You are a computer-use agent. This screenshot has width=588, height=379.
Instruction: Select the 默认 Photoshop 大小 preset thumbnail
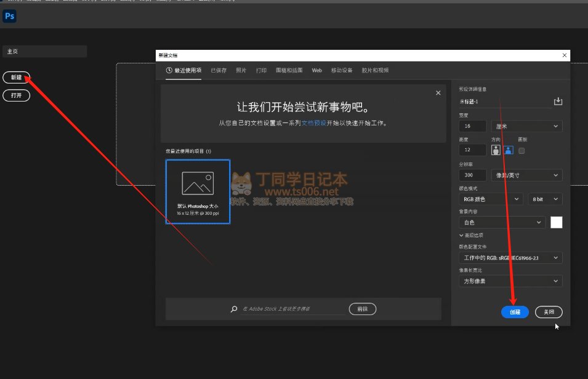click(x=198, y=191)
